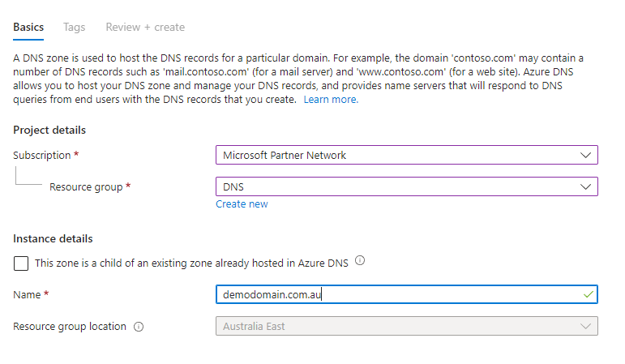Click the info icon beside the child zone option
Screen dimensions: 625x364
pyautogui.click(x=360, y=261)
